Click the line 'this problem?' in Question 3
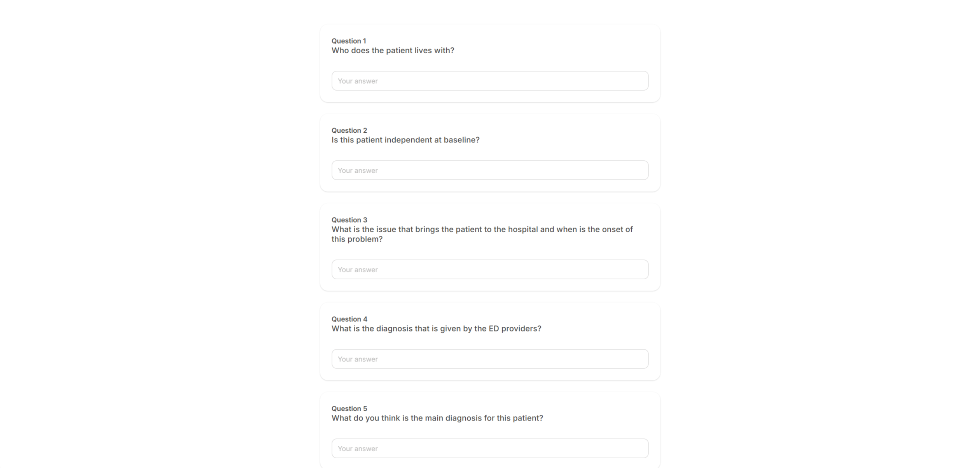The width and height of the screenshot is (980, 468). pos(357,239)
